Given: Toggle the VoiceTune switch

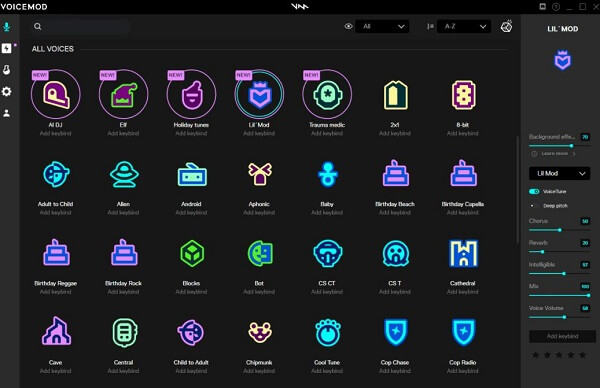Looking at the screenshot, I should 534,191.
